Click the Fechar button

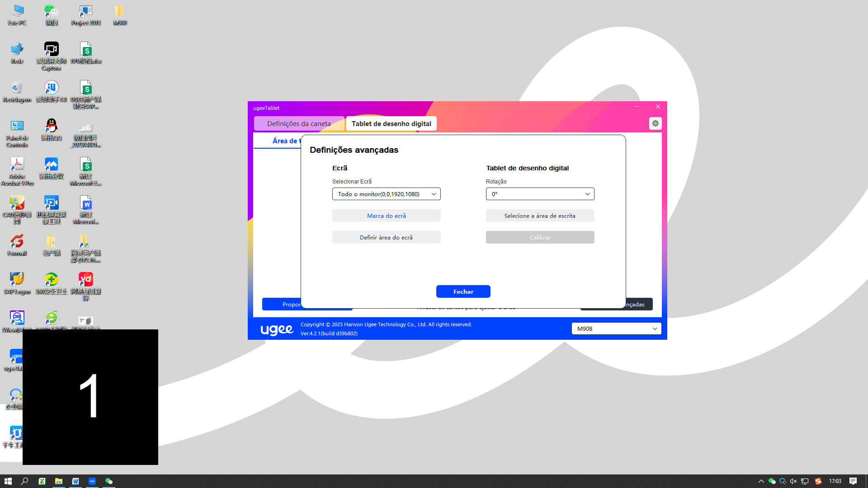coord(463,291)
